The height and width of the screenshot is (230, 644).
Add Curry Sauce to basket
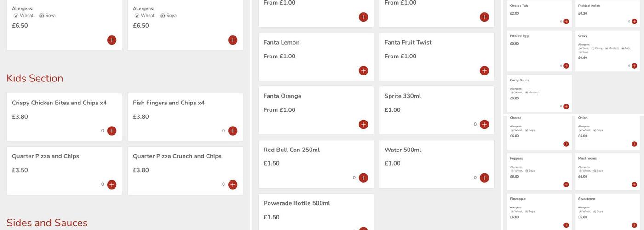566,106
